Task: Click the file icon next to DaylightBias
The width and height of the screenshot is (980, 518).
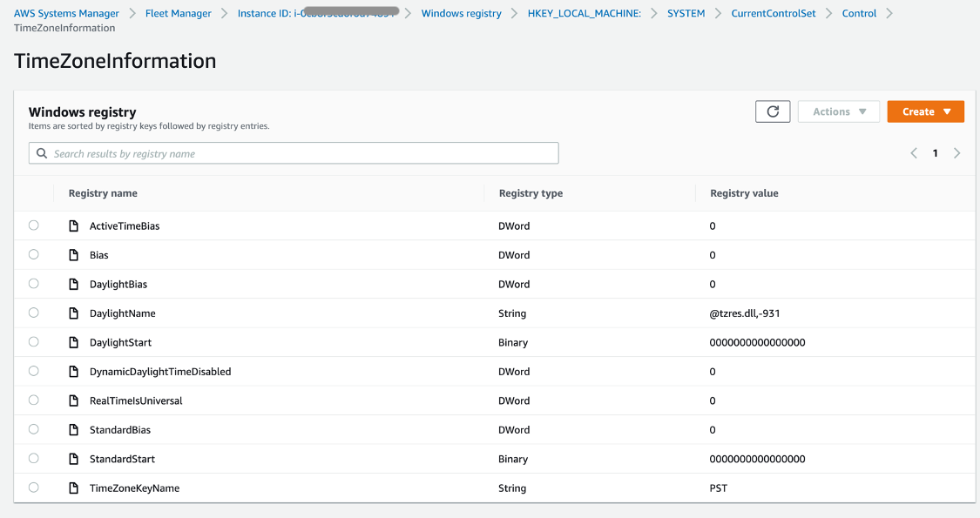Action: 73,283
